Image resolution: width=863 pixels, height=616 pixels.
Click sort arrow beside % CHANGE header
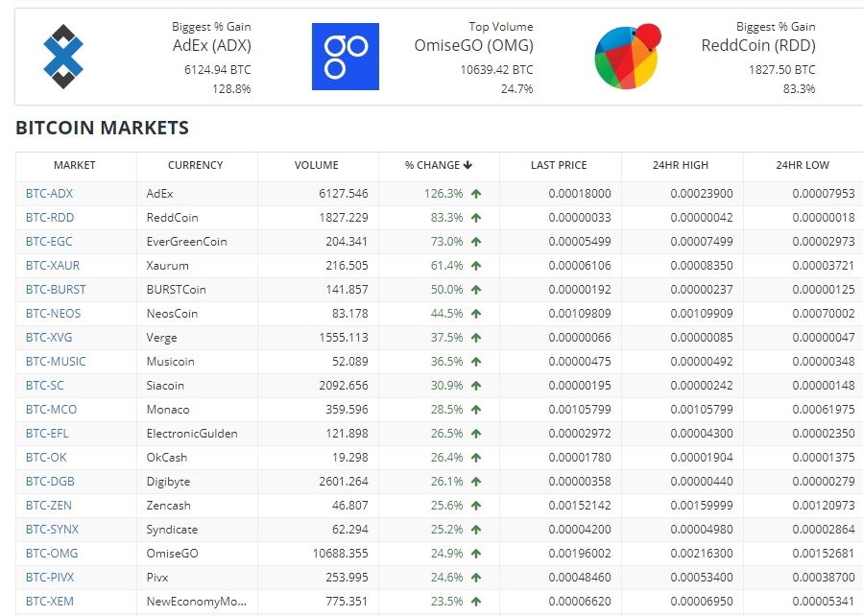[x=467, y=165]
